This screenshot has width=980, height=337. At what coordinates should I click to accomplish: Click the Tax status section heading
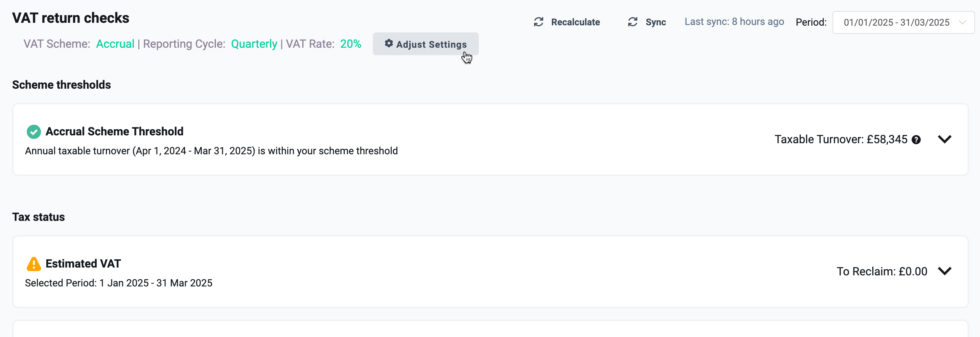coord(39,217)
